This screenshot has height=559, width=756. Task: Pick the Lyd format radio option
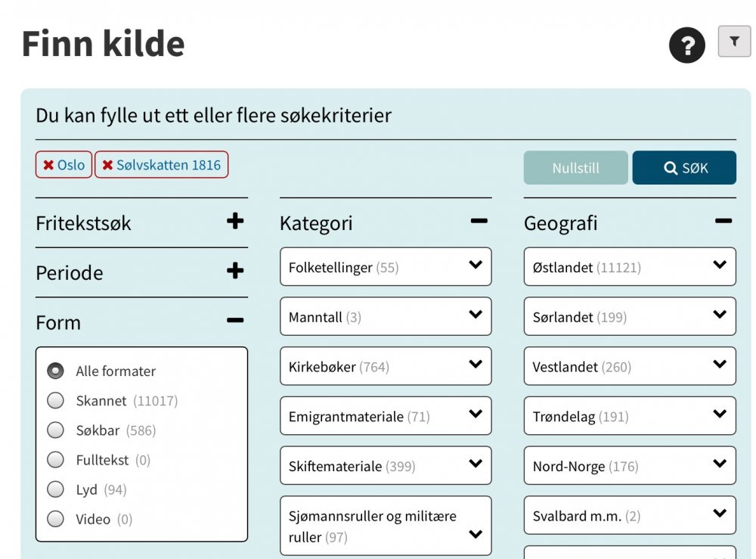pos(55,489)
